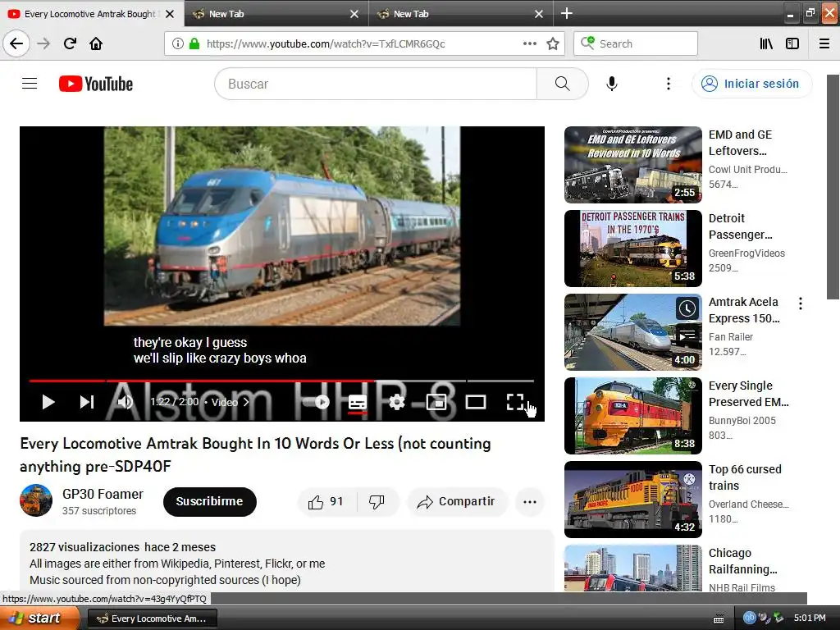This screenshot has height=630, width=840.
Task: Click the Compartir share button
Action: click(457, 502)
